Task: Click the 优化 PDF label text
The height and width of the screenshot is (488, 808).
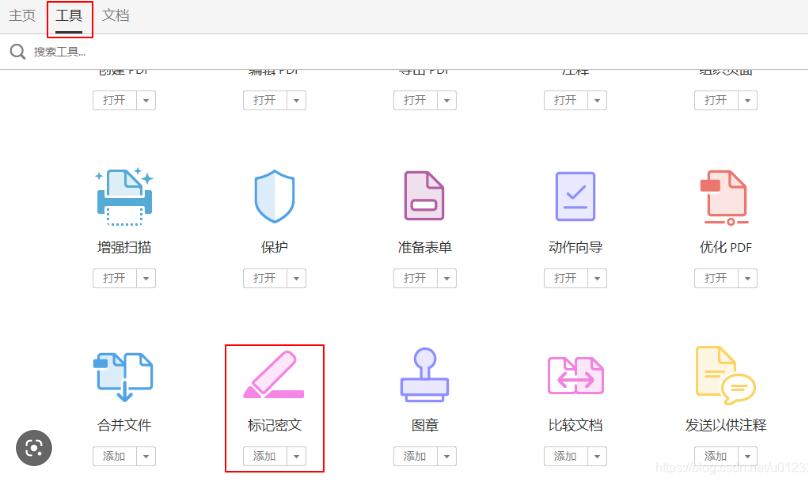Action: pos(726,247)
